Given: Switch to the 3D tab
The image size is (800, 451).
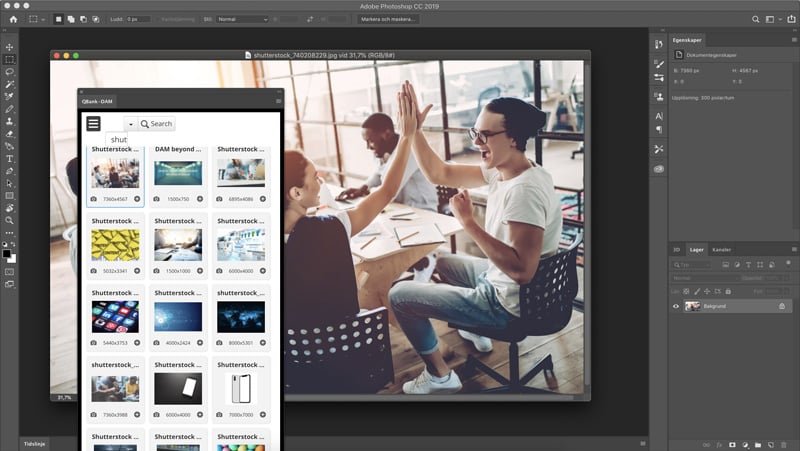Looking at the screenshot, I should 677,249.
